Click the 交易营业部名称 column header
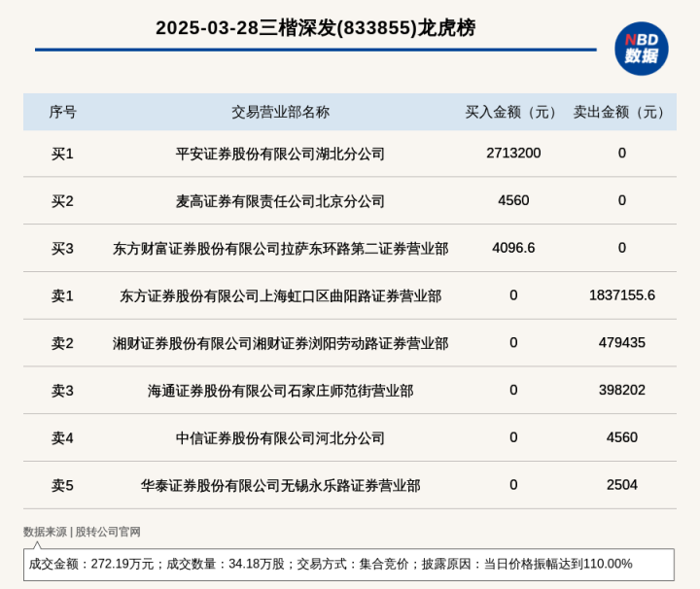The width and height of the screenshot is (700, 589). (x=280, y=112)
